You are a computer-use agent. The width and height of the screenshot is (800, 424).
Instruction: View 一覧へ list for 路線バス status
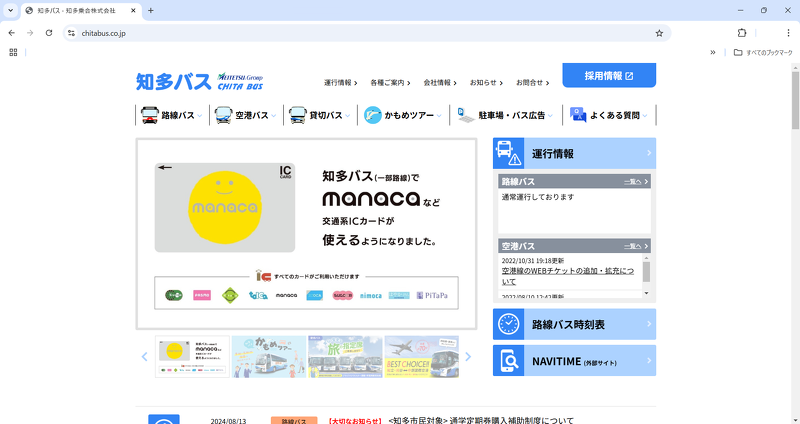[x=635, y=182]
